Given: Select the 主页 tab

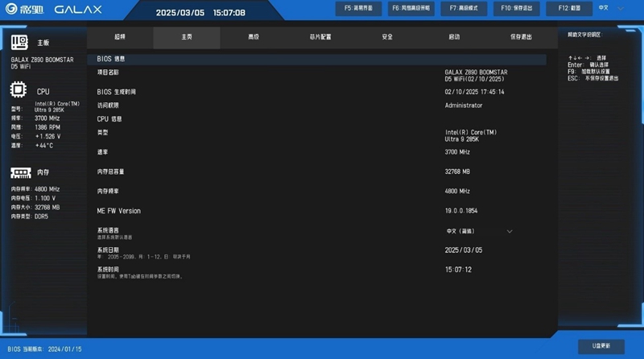Looking at the screenshot, I should pyautogui.click(x=187, y=37).
